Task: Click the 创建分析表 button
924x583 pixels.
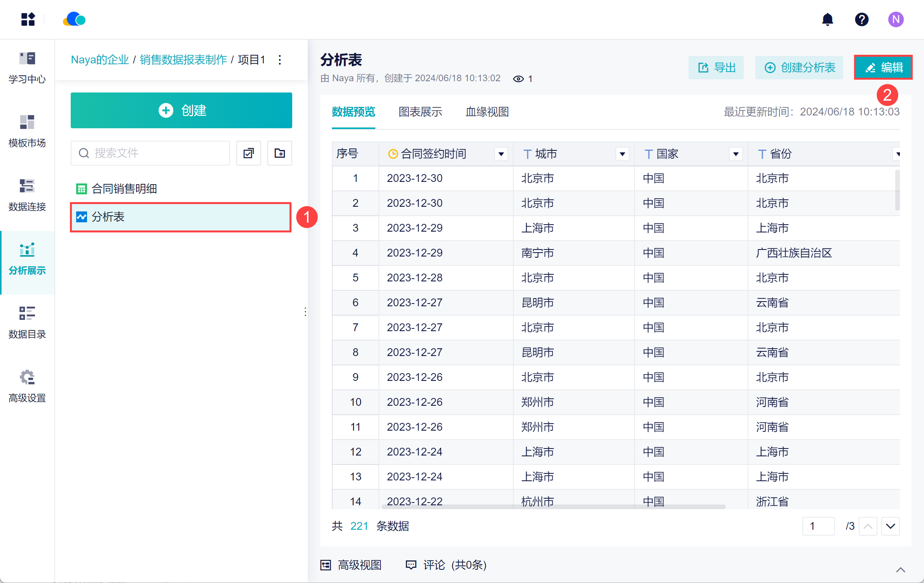Action: point(799,68)
